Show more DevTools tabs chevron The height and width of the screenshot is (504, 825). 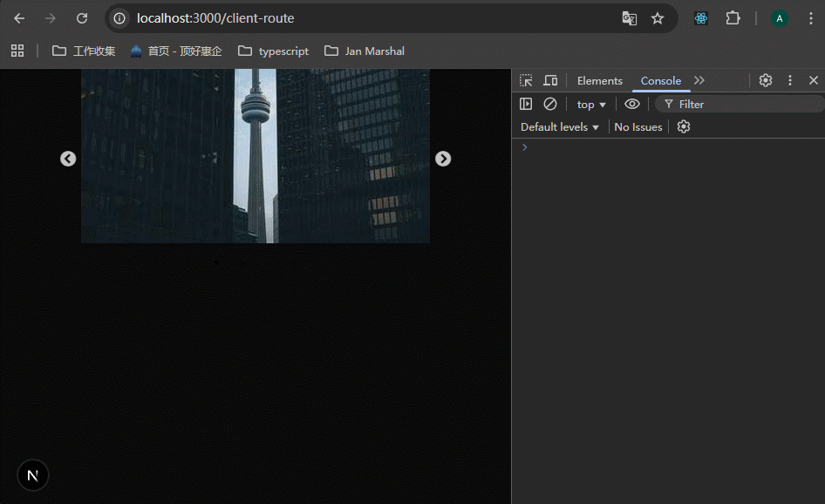tap(699, 80)
